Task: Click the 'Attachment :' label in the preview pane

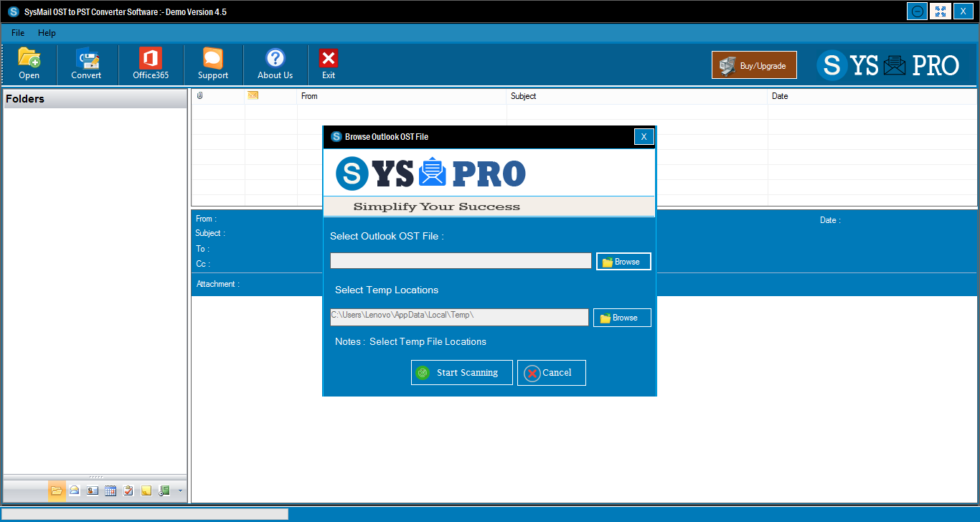Action: click(x=218, y=284)
